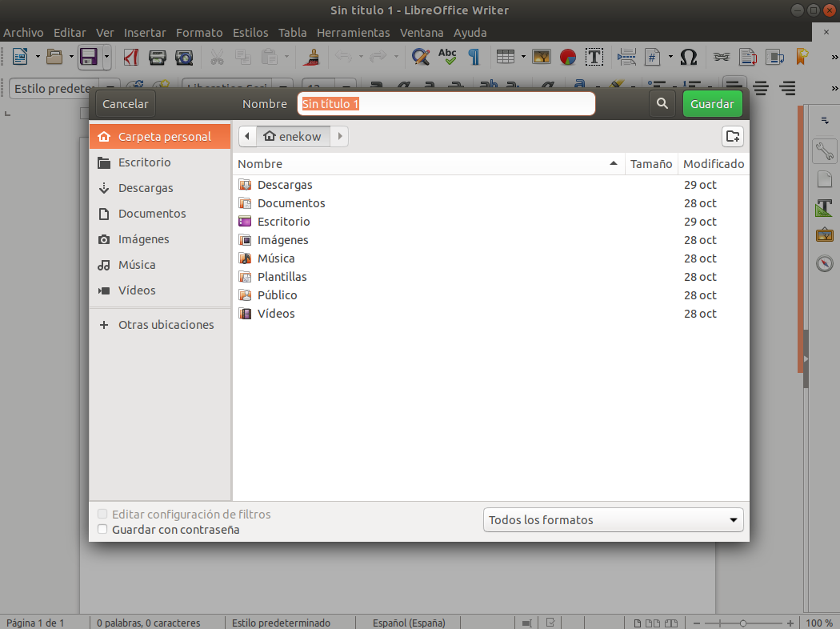Tick the Editar configuración de filtros checkbox
This screenshot has height=629, width=840.
(102, 514)
